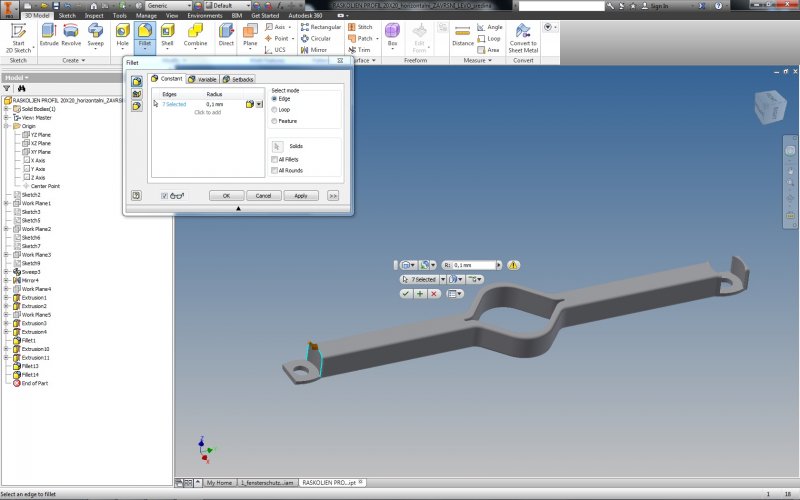Switch to the Setbacks tab
The width and height of the screenshot is (800, 500).
[238, 79]
